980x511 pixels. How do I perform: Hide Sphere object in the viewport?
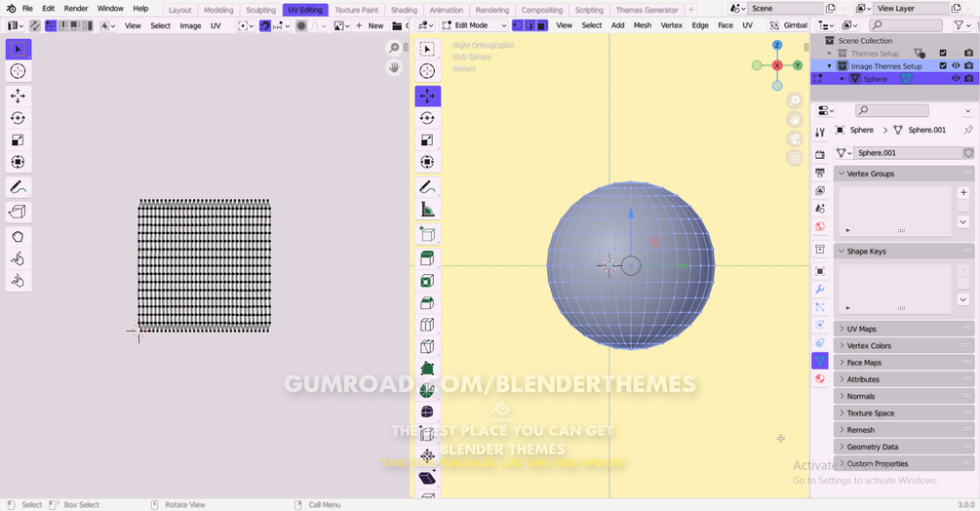coord(956,79)
